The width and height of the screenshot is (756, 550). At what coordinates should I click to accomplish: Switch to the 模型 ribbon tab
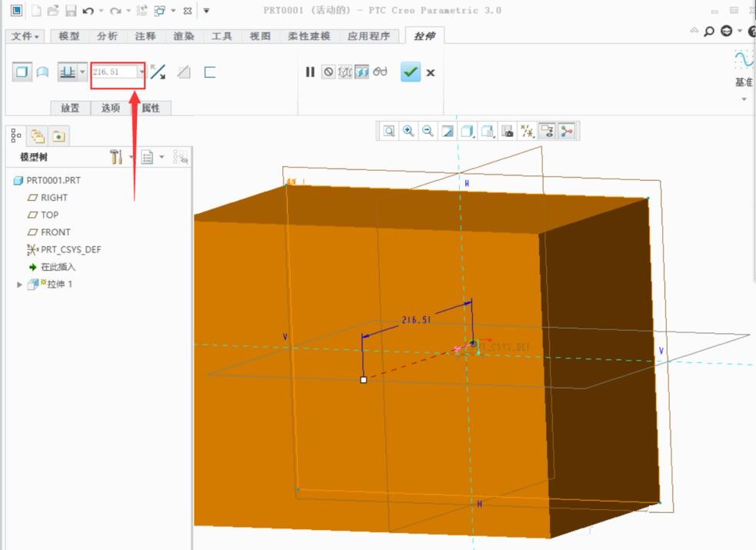(x=69, y=36)
